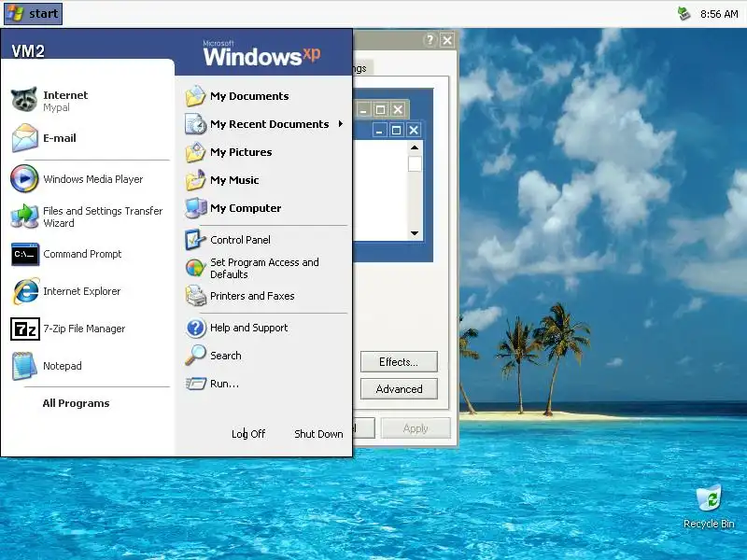Click Set Program Access and Defaults icon
This screenshot has height=560, width=747.
(x=195, y=268)
